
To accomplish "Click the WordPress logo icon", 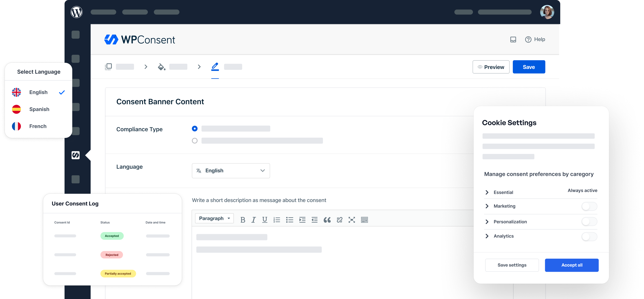I will click(x=76, y=12).
